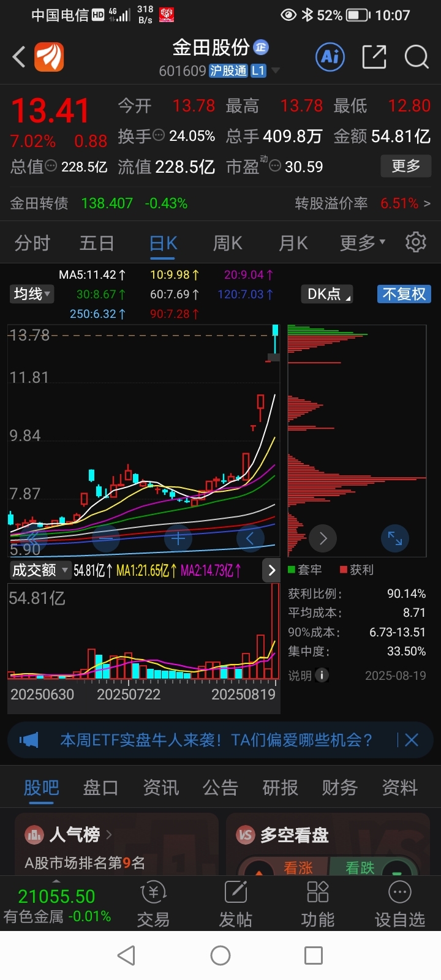This screenshot has width=441, height=980.
Task: Open 盘口 tab
Action: point(100,787)
